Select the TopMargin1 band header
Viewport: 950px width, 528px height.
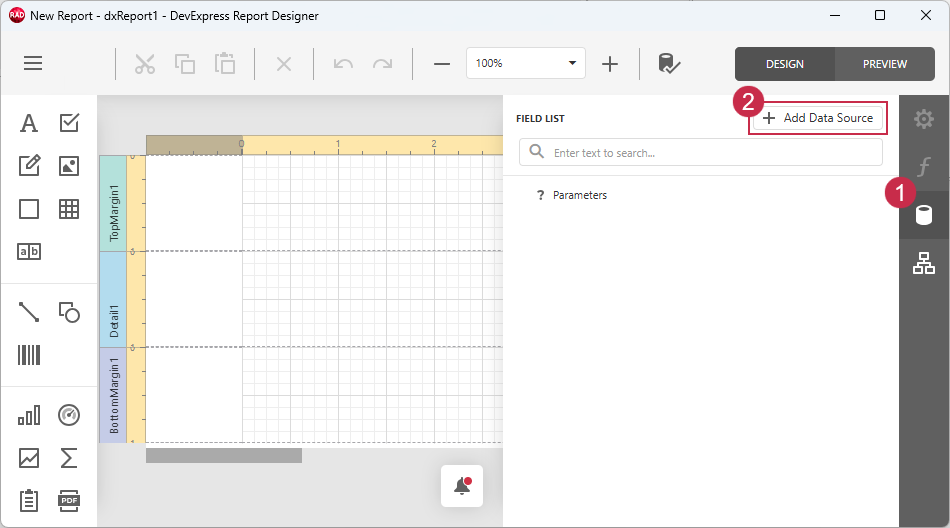click(x=113, y=203)
